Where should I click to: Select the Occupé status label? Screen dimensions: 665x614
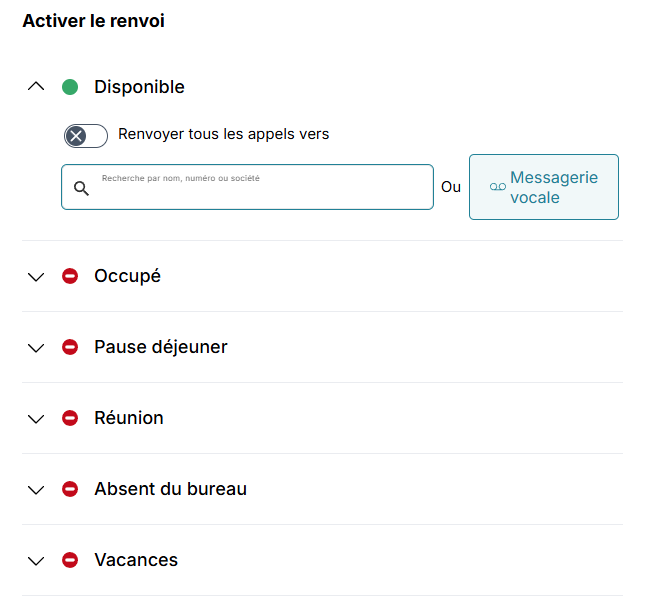coord(127,276)
